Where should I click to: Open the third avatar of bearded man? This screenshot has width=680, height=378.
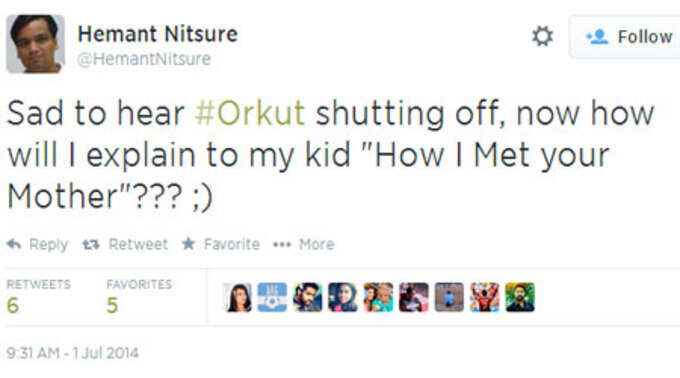pyautogui.click(x=308, y=297)
